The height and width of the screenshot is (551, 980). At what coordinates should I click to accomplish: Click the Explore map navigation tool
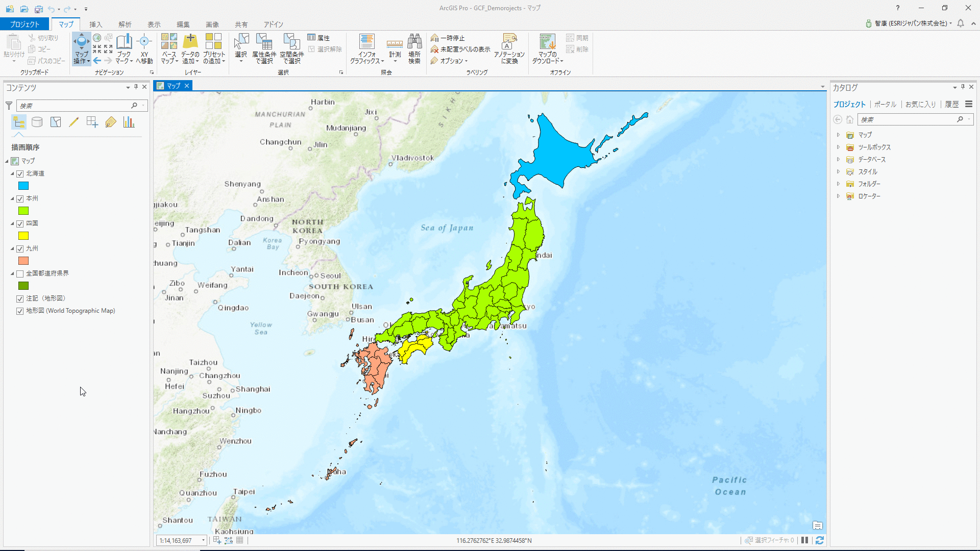81,43
